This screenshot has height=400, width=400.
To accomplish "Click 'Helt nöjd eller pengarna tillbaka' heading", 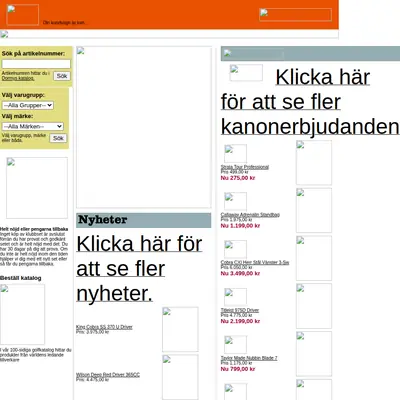I will coord(34,229).
